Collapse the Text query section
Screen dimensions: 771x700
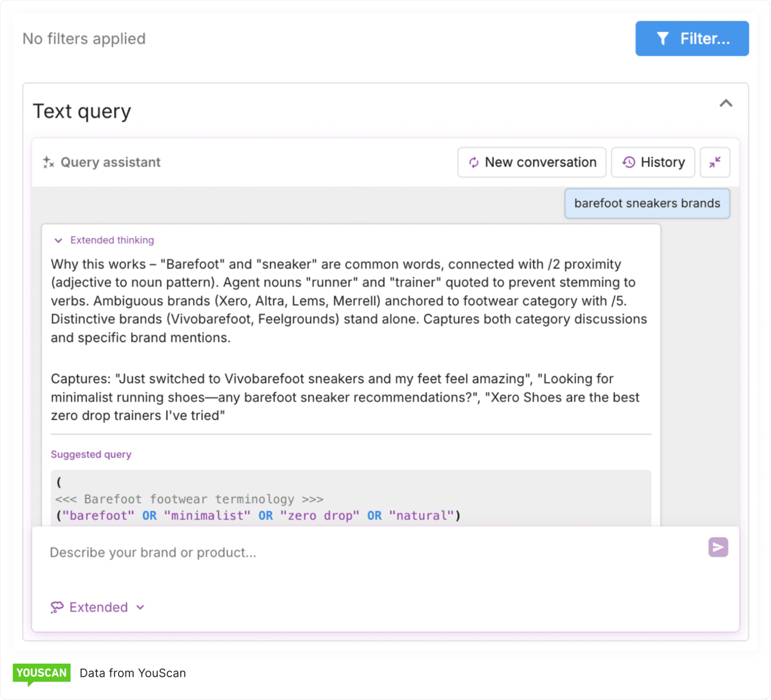(726, 103)
